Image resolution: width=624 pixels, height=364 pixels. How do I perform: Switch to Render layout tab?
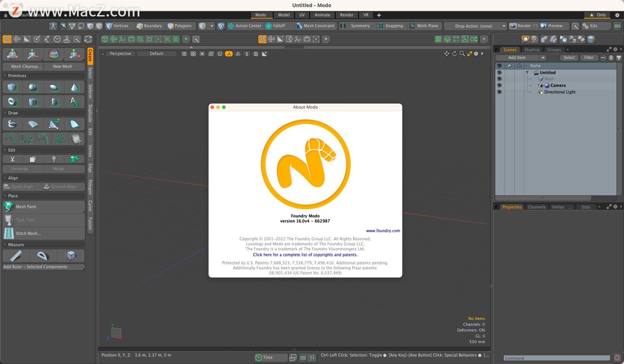[346, 15]
